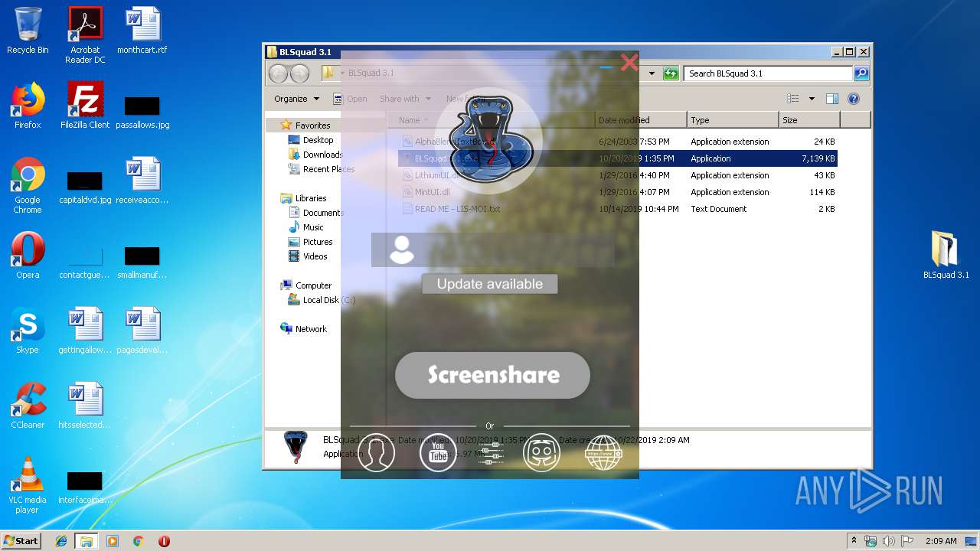
Task: Select the 43 KB Application extension row
Action: pos(618,175)
